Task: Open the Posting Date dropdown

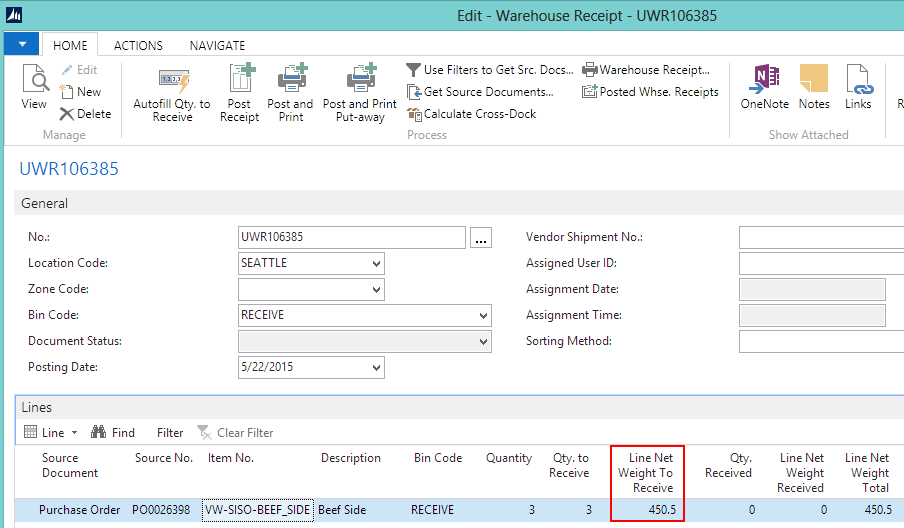Action: tap(376, 368)
